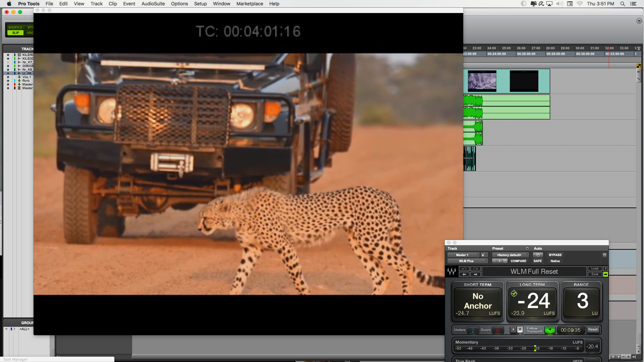Click the redo arrow in WLM toolbar
The image size is (644, 362).
coord(476,268)
